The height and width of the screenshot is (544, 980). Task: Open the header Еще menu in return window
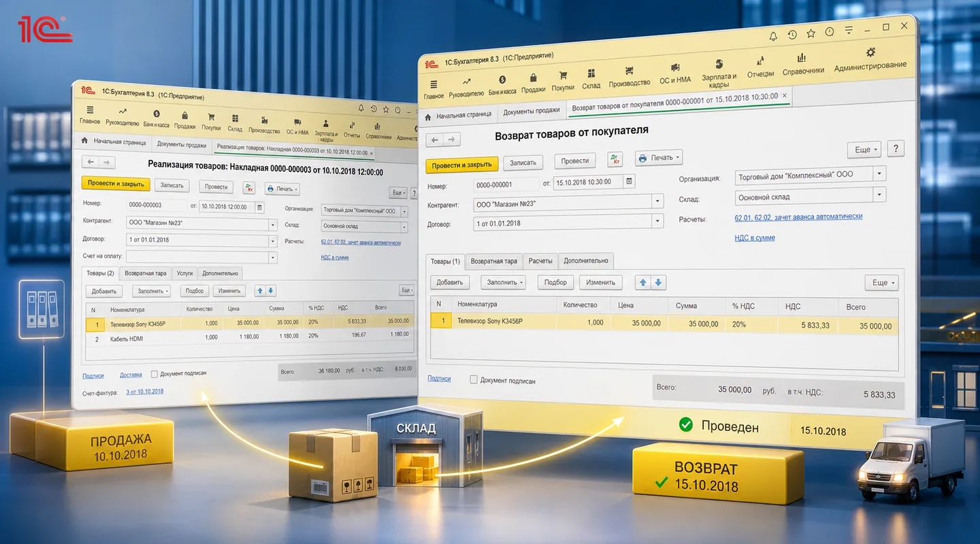pyautogui.click(x=864, y=150)
